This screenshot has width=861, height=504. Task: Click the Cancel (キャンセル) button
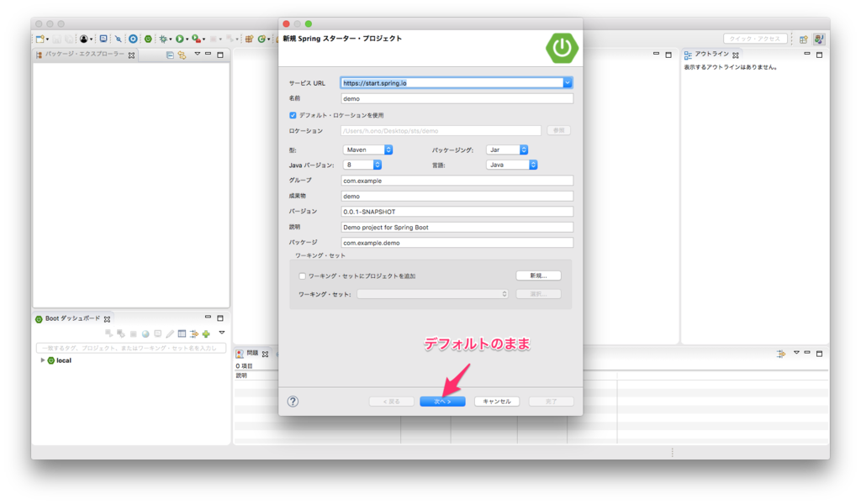497,402
